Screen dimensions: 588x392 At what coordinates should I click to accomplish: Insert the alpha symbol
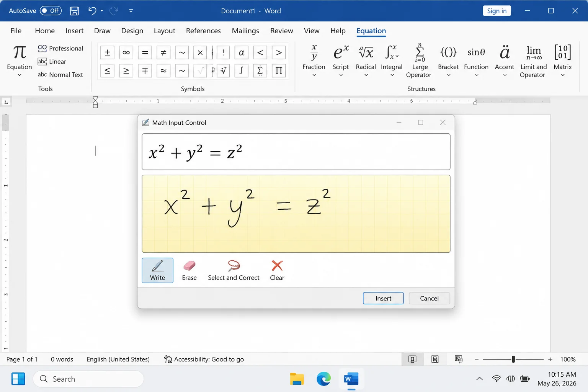tap(241, 52)
